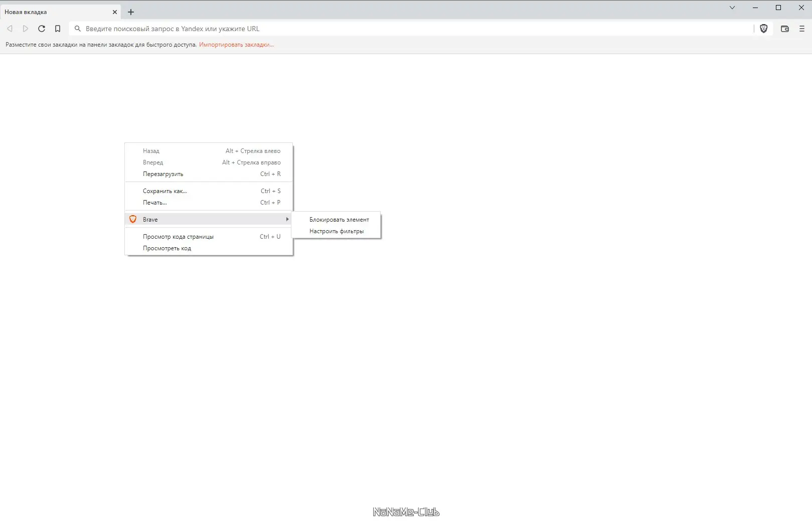Screen dimensions: 812x521
Task: Open a new tab with the plus icon
Action: (130, 12)
